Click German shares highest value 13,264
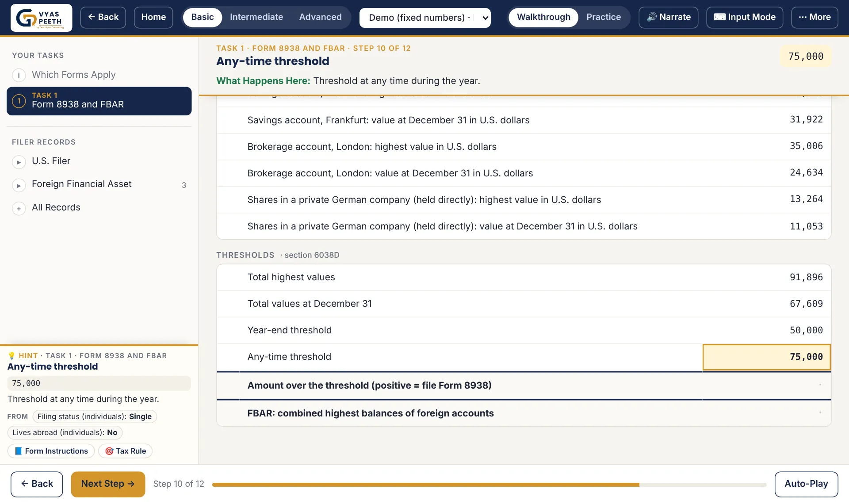The width and height of the screenshot is (849, 504). [x=806, y=199]
